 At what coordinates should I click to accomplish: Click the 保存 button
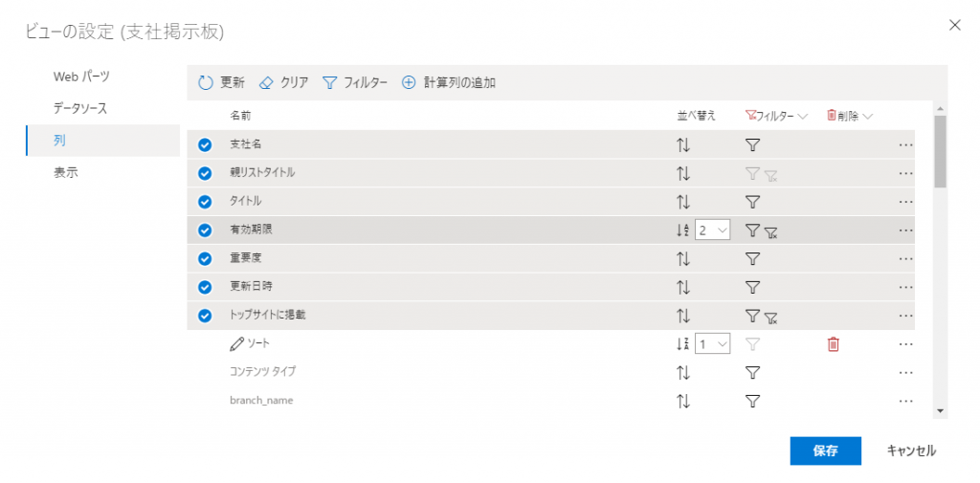tap(825, 450)
